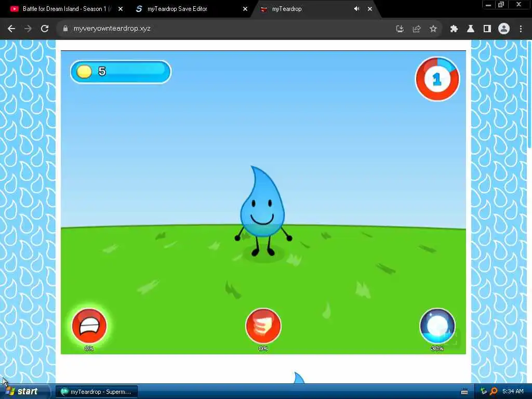Toggle the browser side panel

(487, 29)
